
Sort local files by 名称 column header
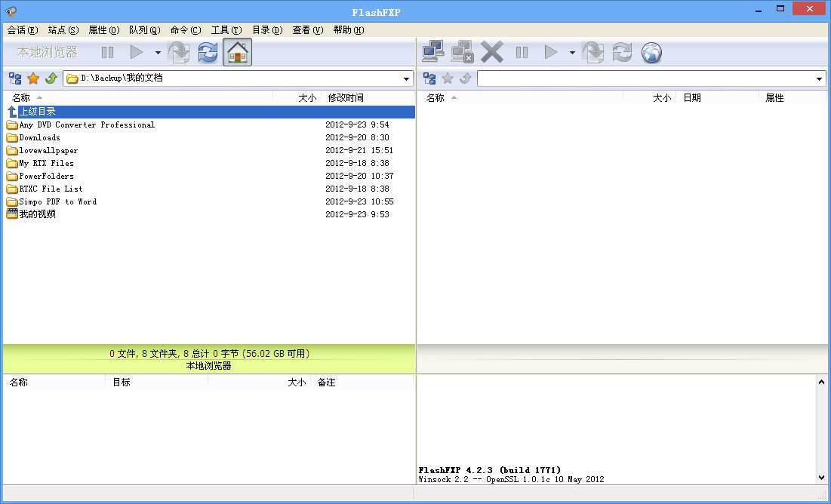click(138, 97)
